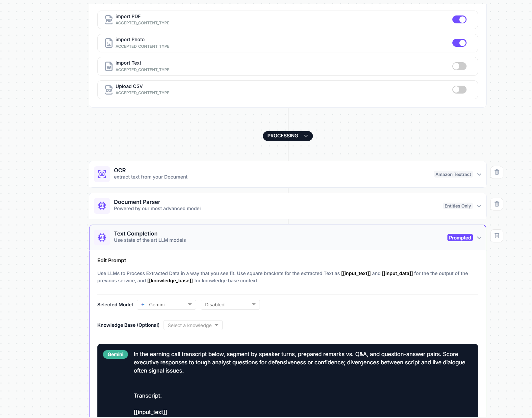This screenshot has height=418, width=532.
Task: Click the Upload CSV file icon
Action: pyautogui.click(x=109, y=90)
